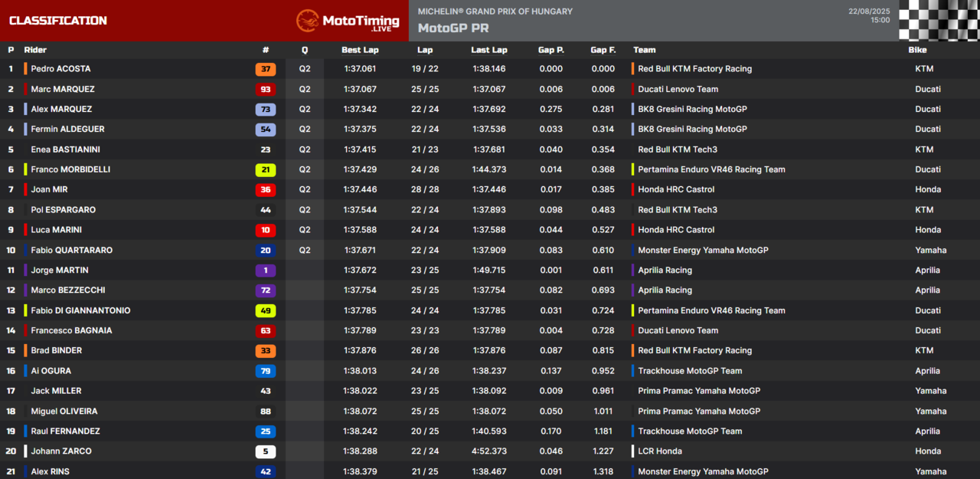Click the Rider column header
Viewport: 980px width, 479px height.
[x=35, y=50]
